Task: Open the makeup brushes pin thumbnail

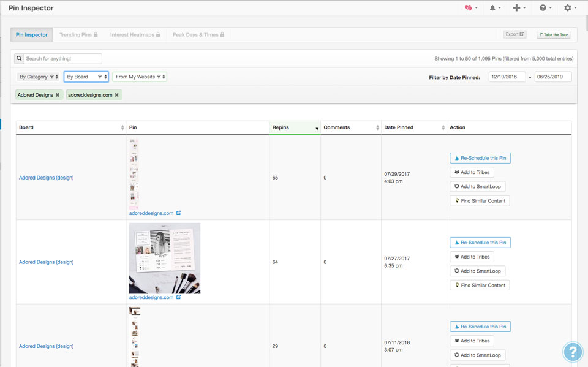Action: pyautogui.click(x=164, y=258)
